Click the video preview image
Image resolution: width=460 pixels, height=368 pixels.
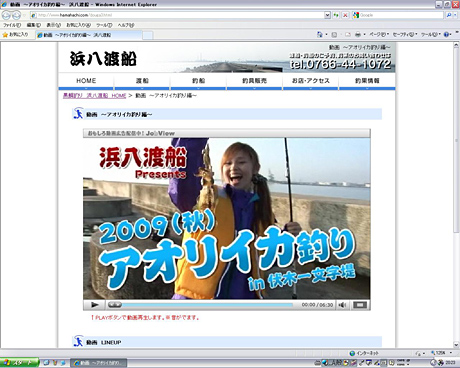point(227,218)
